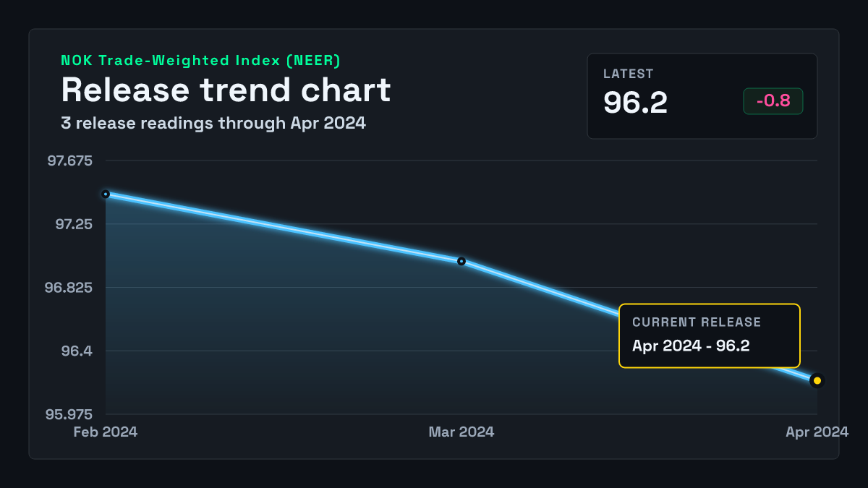Click the 96.825 y-axis label
Screen dimensions: 868x488
[69, 288]
